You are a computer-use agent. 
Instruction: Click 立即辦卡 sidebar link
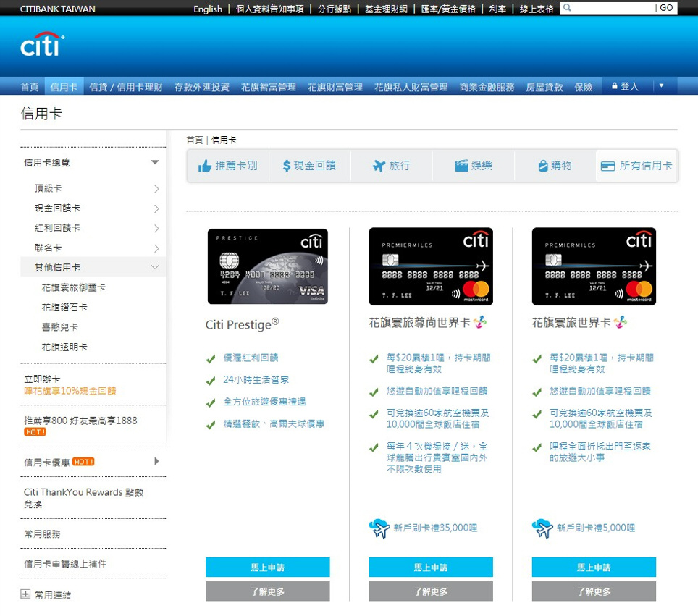42,379
